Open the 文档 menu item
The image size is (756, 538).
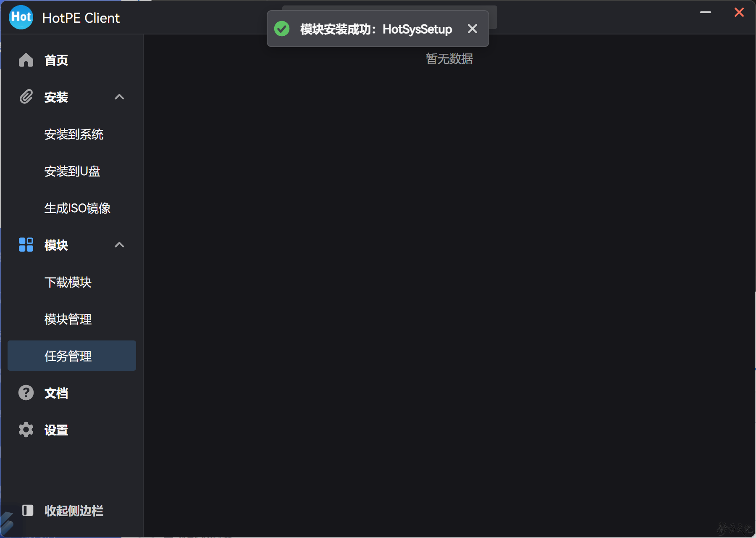click(x=72, y=393)
